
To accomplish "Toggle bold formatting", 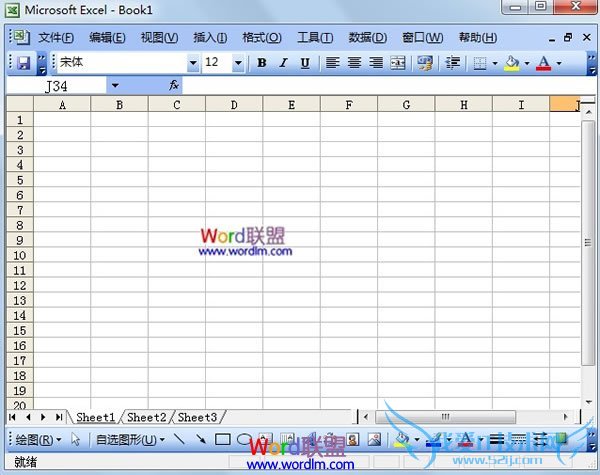I will (262, 63).
